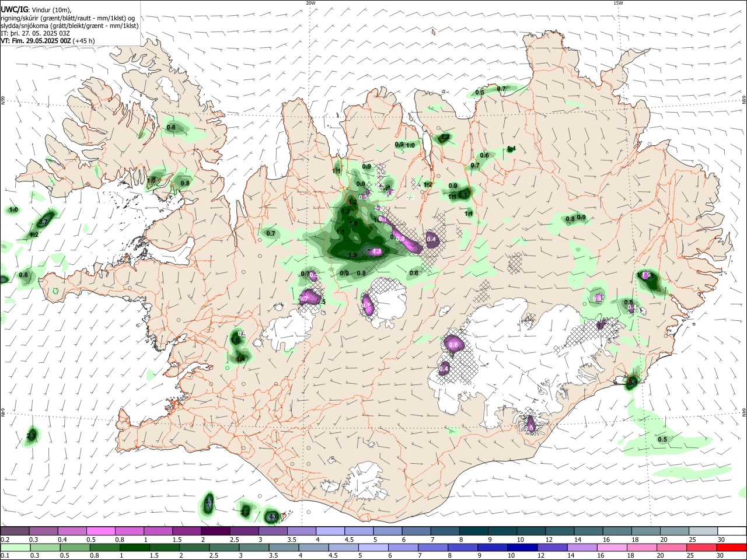Click the bottom legend swatch between 25 and 30
747x560 pixels.
click(700, 547)
